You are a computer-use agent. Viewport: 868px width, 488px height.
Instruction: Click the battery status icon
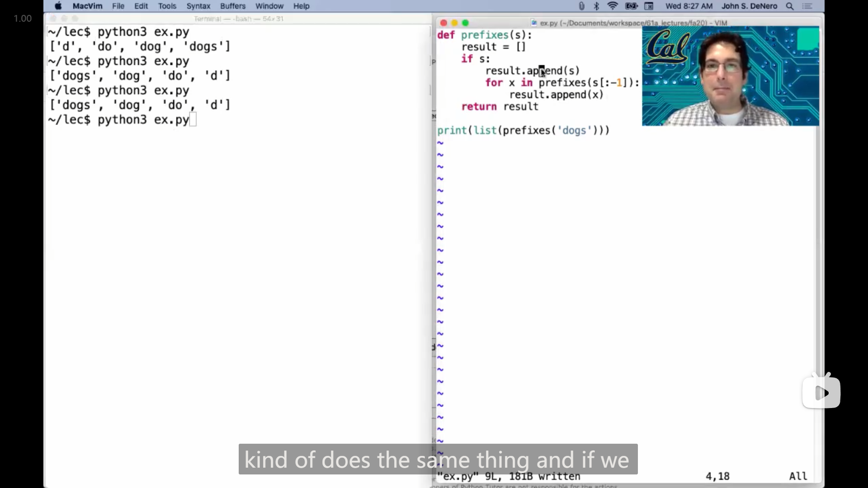click(x=631, y=6)
